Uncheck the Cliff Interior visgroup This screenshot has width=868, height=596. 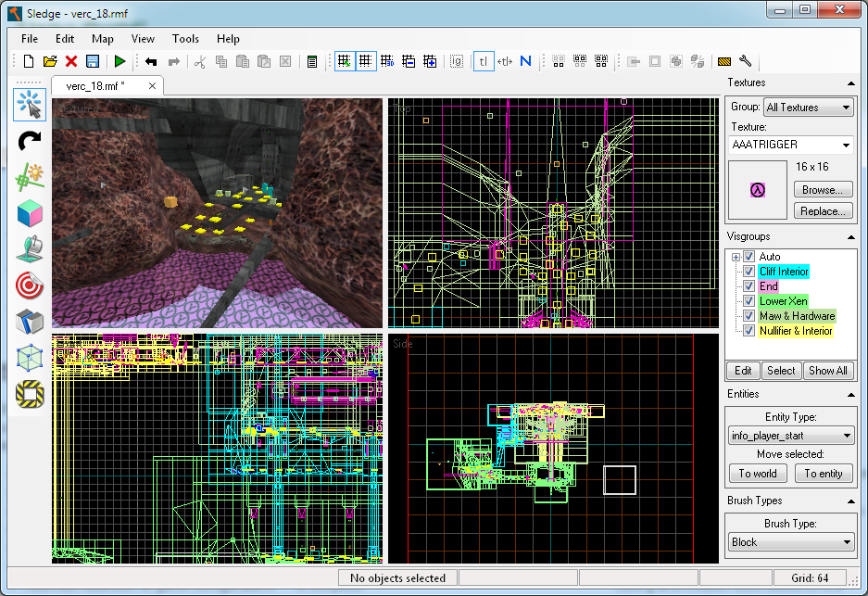pyautogui.click(x=748, y=272)
